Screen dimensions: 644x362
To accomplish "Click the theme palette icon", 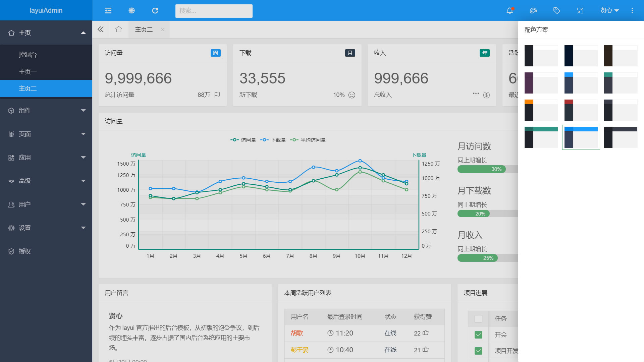I will pyautogui.click(x=533, y=11).
